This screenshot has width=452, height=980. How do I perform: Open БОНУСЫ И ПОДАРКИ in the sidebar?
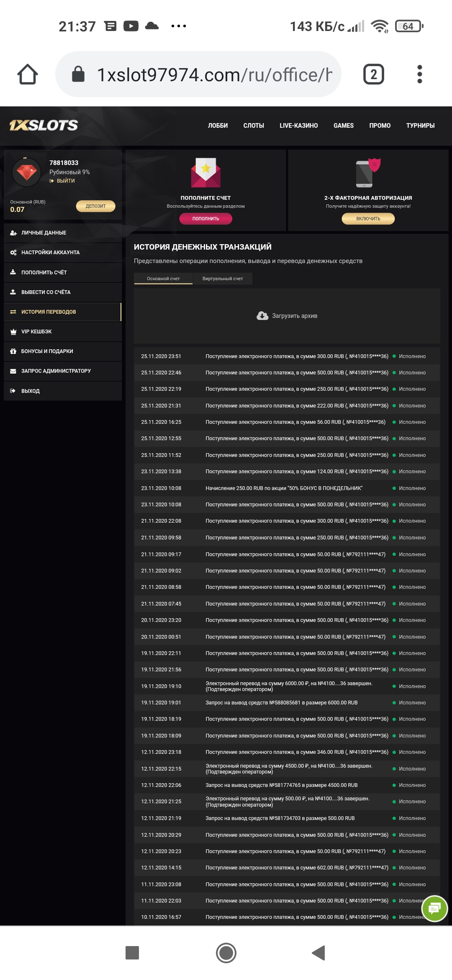point(63,351)
